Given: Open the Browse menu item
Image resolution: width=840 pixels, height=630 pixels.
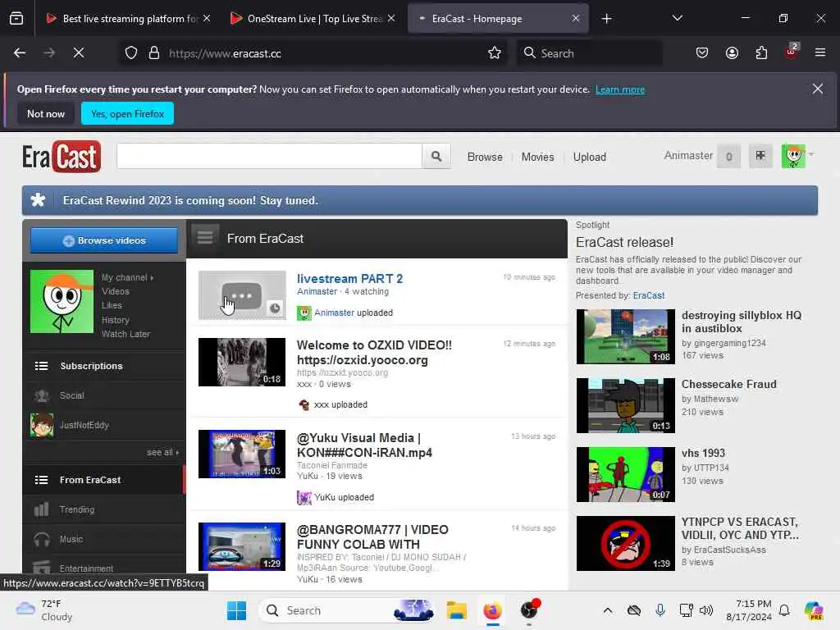Looking at the screenshot, I should (x=485, y=157).
